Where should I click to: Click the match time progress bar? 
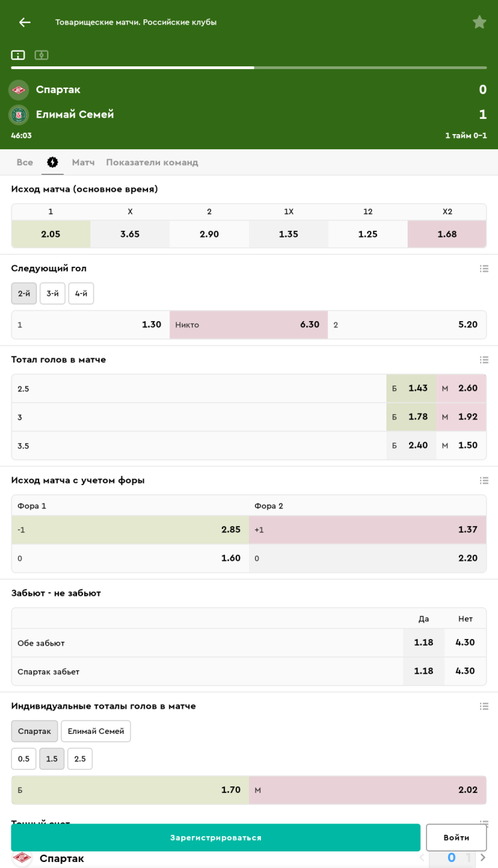click(x=248, y=68)
